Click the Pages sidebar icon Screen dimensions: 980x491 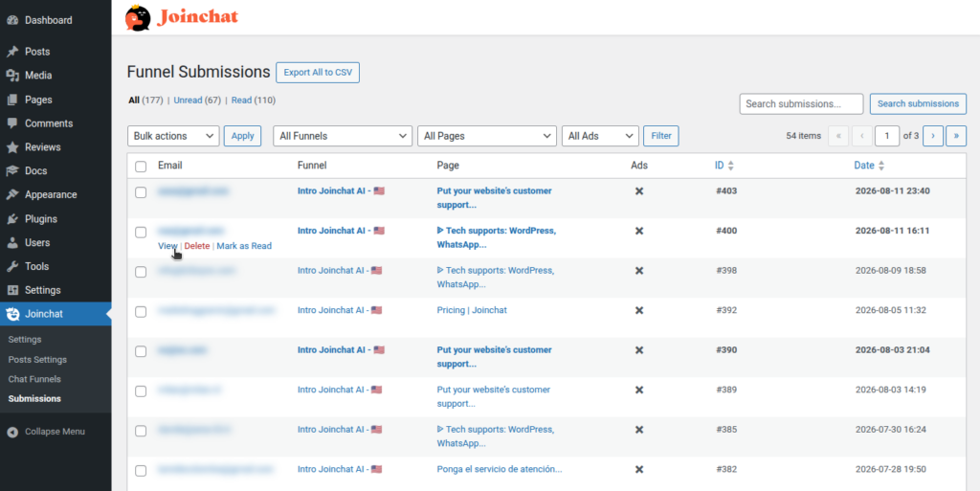12,100
